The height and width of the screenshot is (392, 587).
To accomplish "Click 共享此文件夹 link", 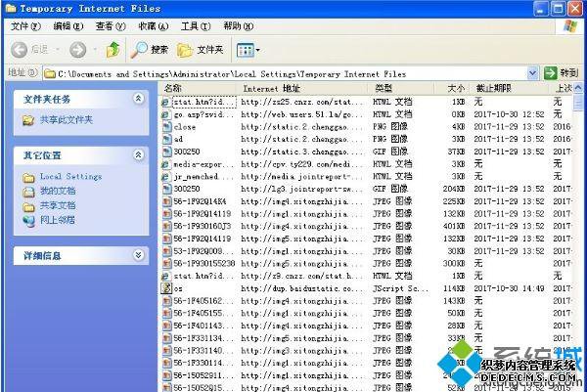I will tap(66, 119).
